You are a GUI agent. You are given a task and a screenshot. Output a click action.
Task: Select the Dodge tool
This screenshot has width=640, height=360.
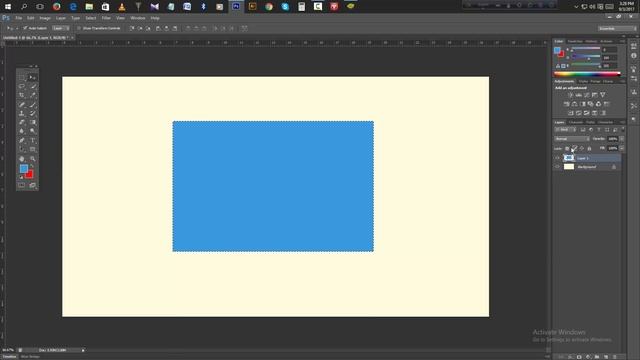tap(33, 131)
